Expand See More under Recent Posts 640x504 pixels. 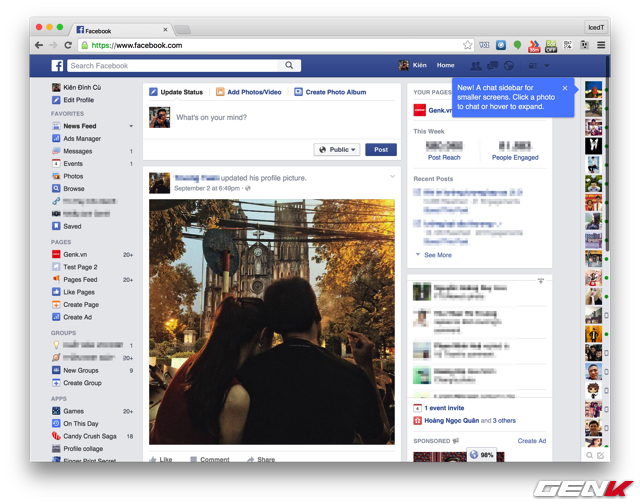[437, 255]
